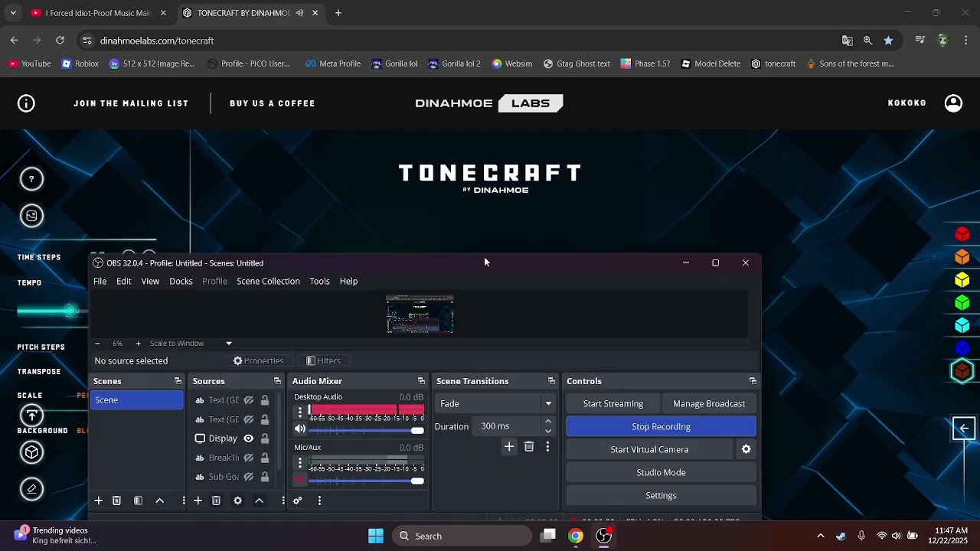Pop out the Audio Mixer dock
Viewport: 980px width, 551px height.
coord(421,381)
